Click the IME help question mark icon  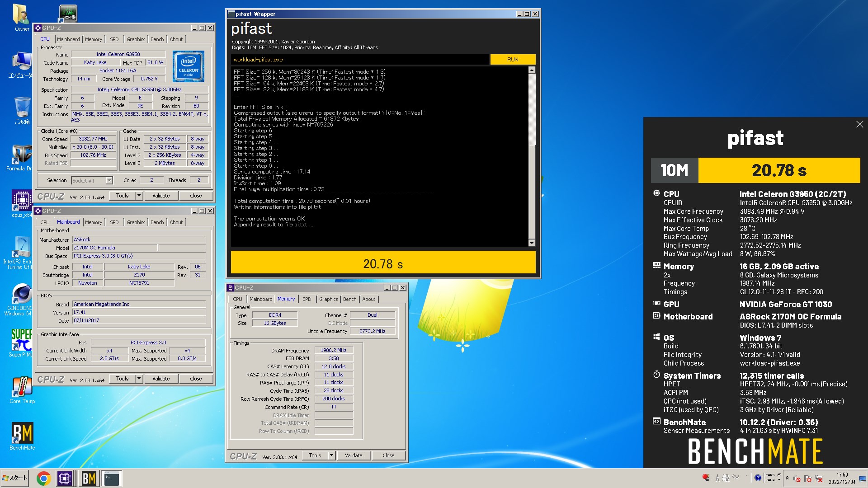pos(758,478)
